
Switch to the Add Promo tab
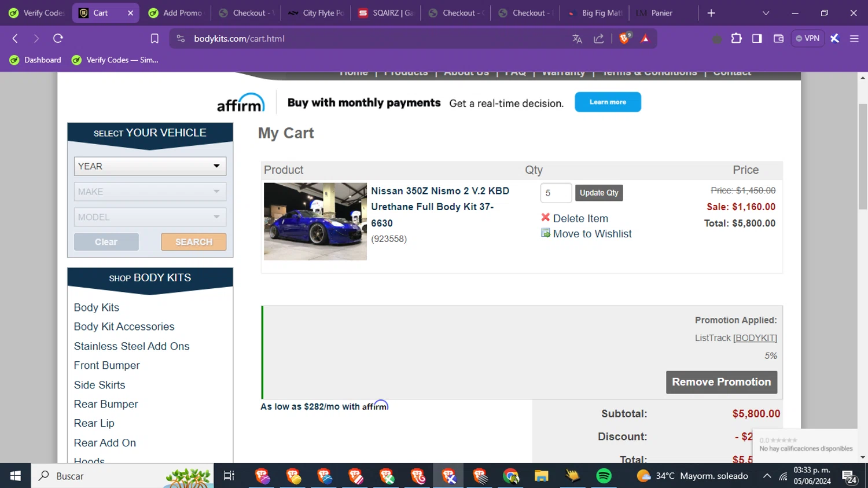coord(175,13)
